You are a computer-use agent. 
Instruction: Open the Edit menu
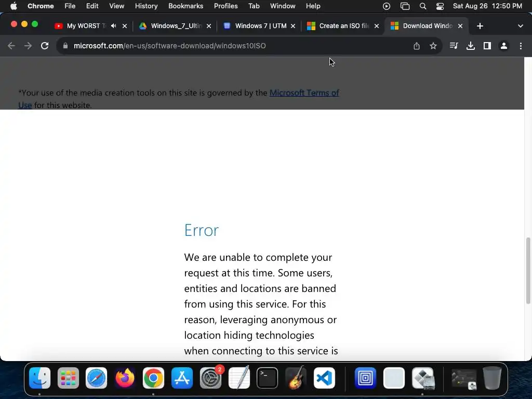92,6
